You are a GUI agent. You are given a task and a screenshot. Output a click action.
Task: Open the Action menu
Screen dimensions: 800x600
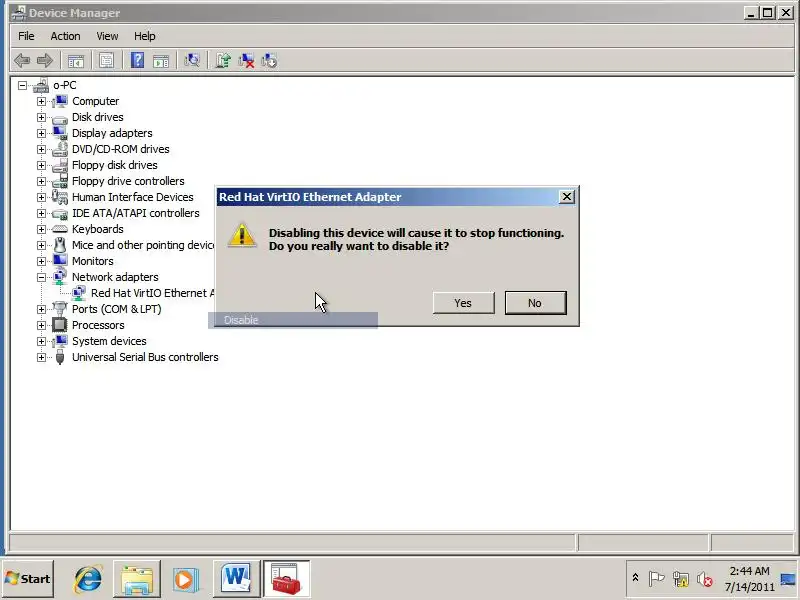pyautogui.click(x=65, y=36)
